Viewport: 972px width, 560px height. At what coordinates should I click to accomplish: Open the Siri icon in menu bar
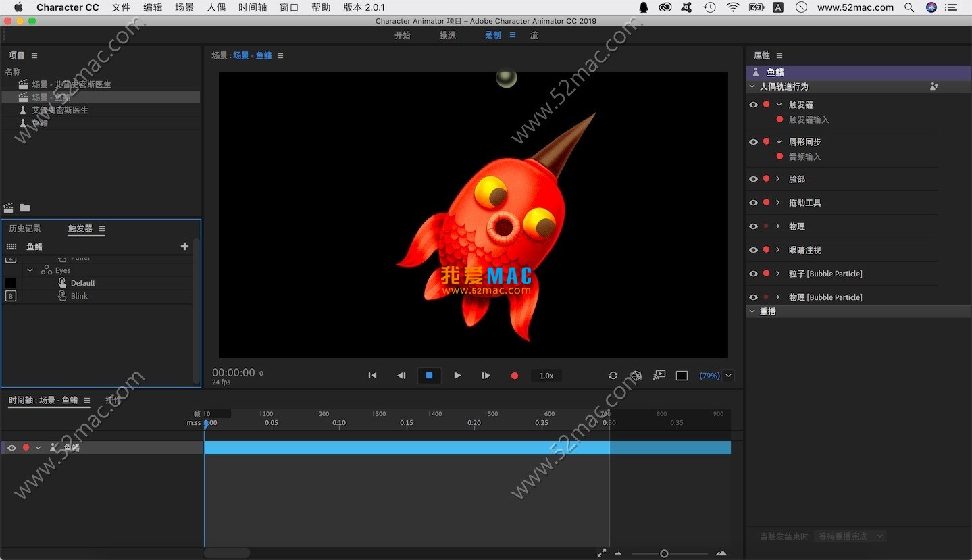(x=931, y=7)
